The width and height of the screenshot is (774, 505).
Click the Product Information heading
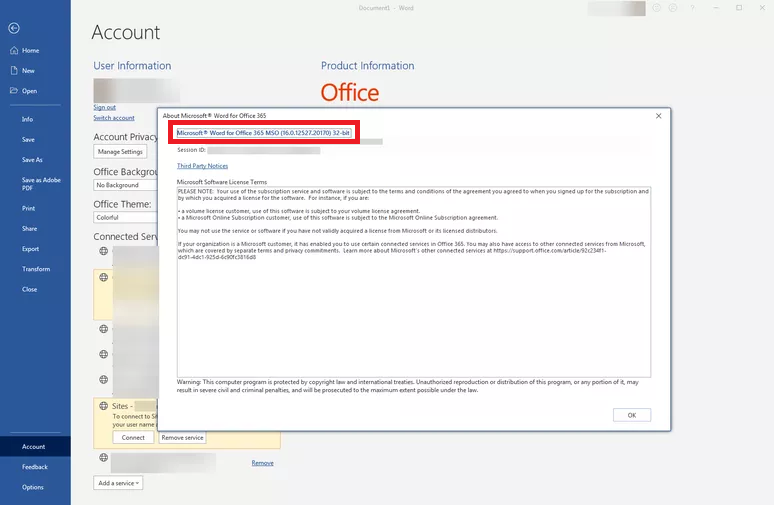point(368,66)
